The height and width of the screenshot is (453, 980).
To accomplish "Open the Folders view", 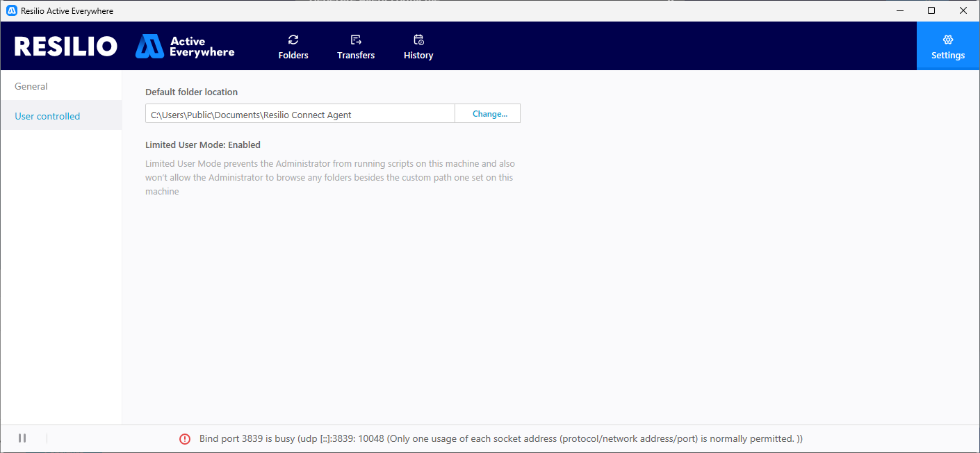I will pyautogui.click(x=293, y=47).
